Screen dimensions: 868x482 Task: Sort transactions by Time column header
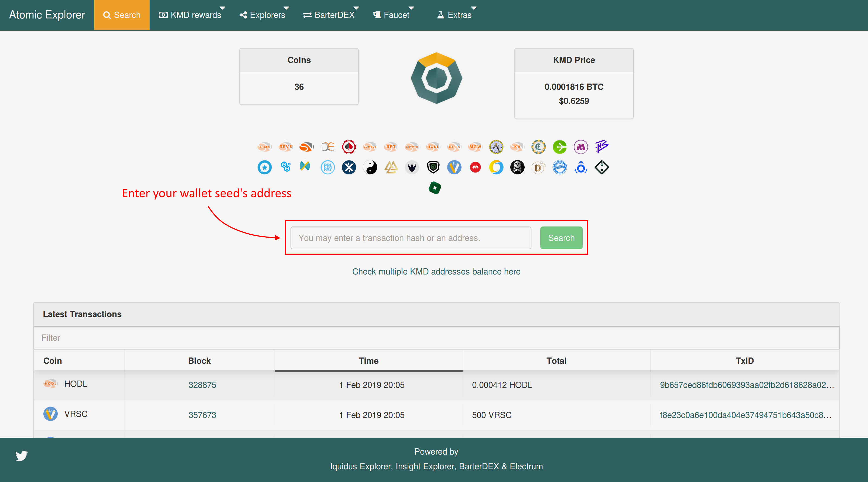tap(368, 360)
